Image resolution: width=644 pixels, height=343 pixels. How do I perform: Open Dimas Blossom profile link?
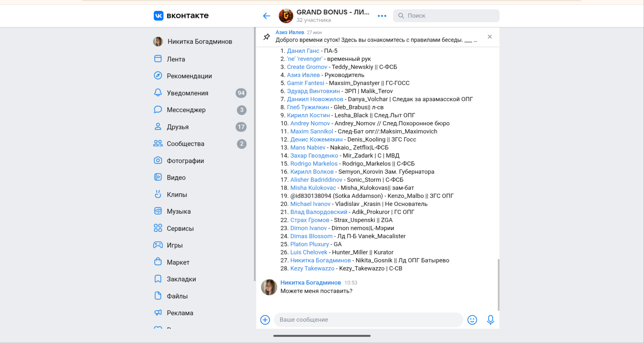coord(312,236)
